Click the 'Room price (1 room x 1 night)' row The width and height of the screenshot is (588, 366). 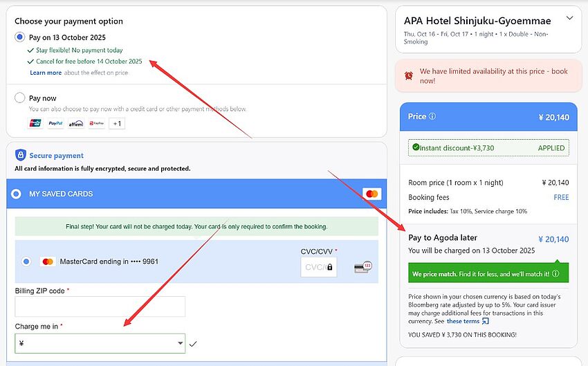(x=488, y=183)
